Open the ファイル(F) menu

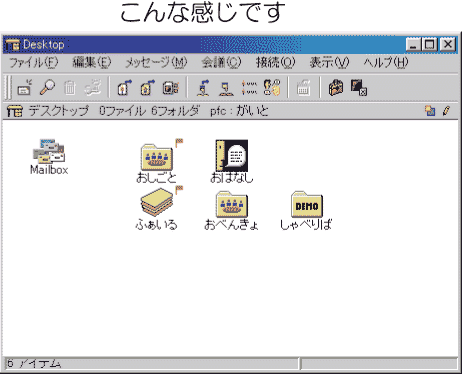(34, 62)
